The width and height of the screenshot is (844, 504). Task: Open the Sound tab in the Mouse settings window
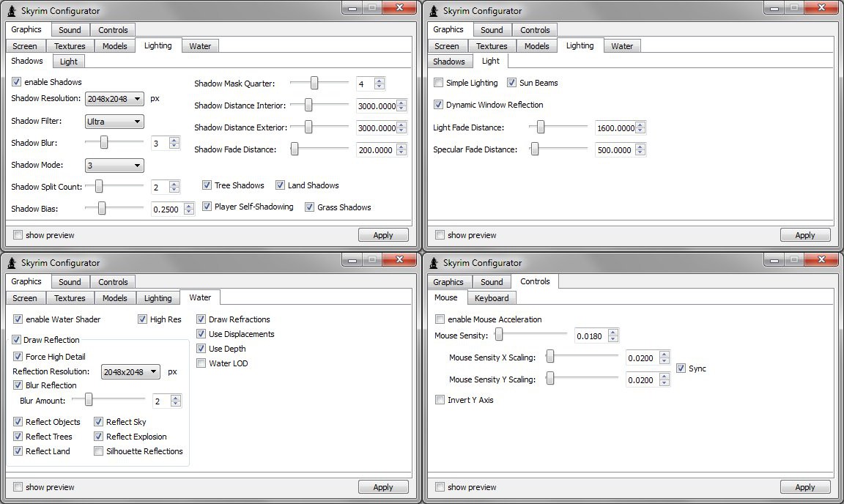[492, 282]
